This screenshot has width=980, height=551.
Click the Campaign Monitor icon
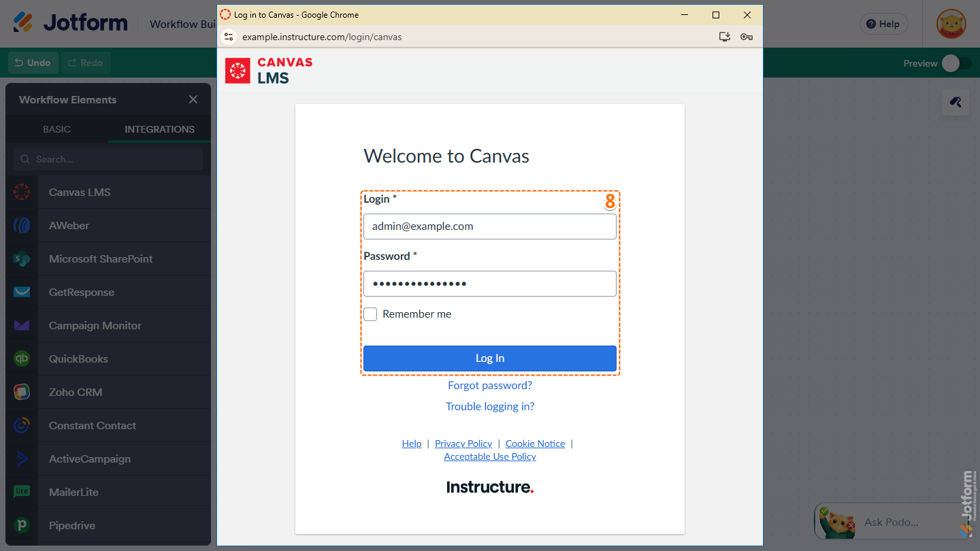(x=22, y=326)
